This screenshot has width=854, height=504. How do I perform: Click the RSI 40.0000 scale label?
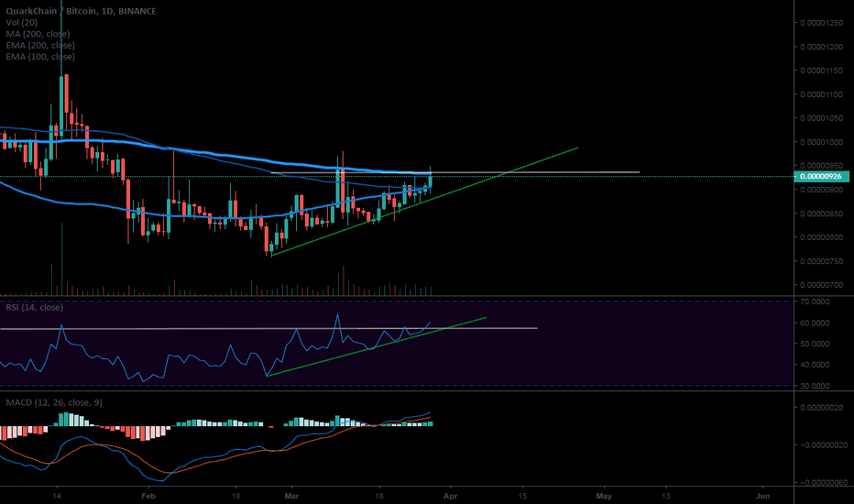point(815,365)
